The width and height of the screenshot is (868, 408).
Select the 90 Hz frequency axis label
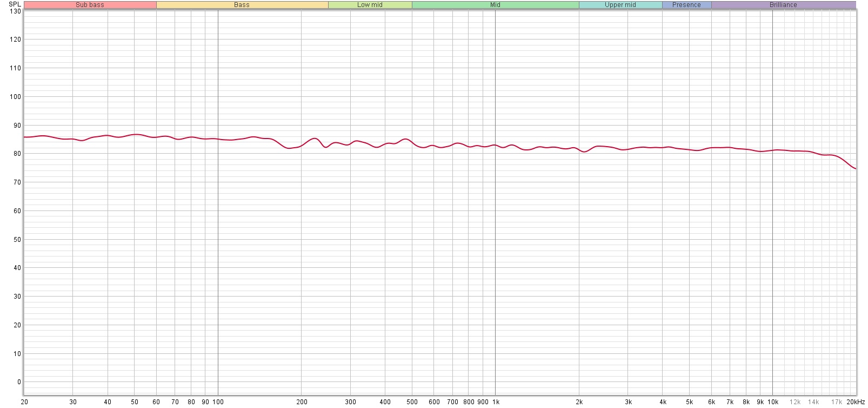pyautogui.click(x=205, y=402)
